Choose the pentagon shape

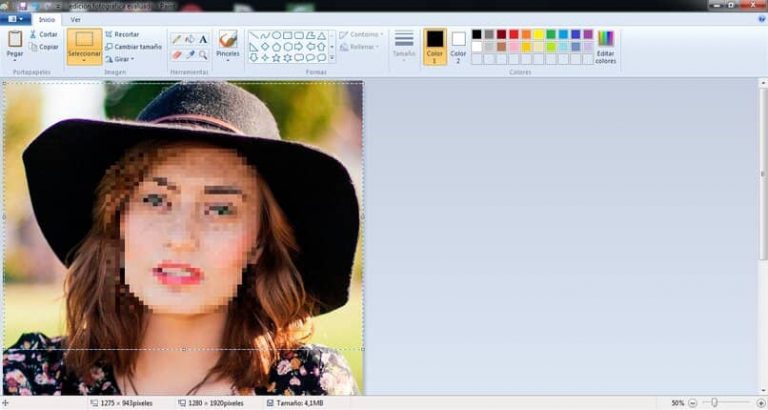(x=276, y=47)
